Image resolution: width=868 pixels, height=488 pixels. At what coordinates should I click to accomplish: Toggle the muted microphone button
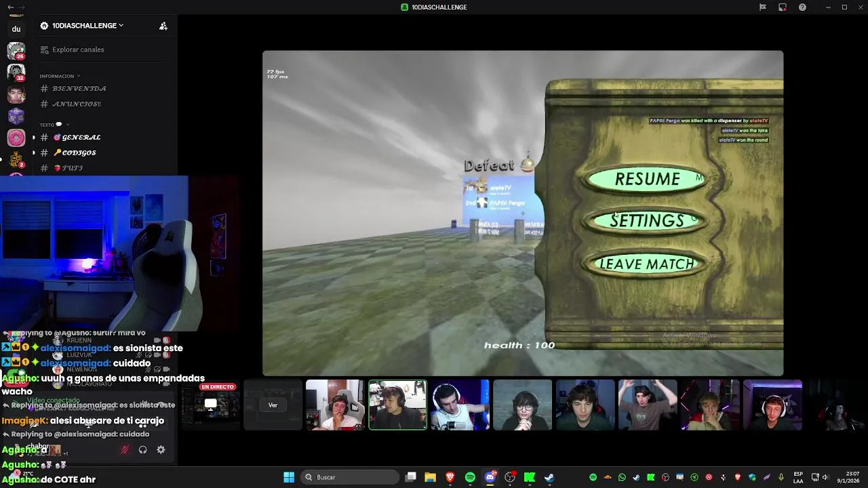click(x=125, y=449)
